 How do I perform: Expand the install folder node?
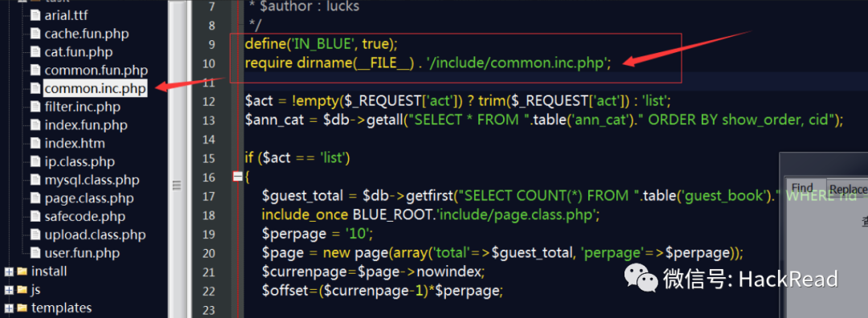click(8, 271)
